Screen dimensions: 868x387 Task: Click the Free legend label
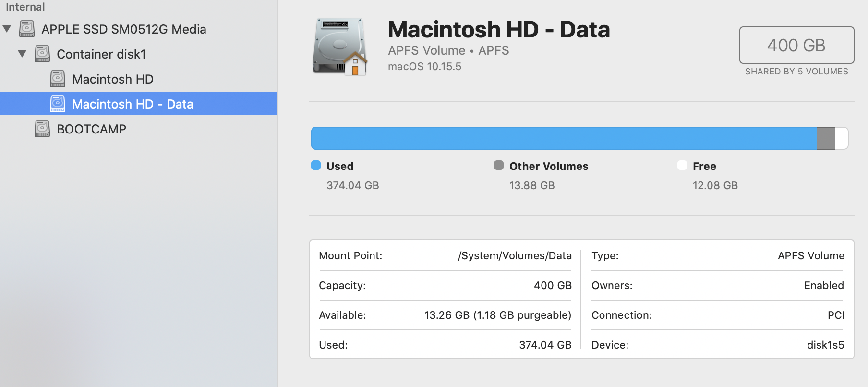click(x=704, y=166)
